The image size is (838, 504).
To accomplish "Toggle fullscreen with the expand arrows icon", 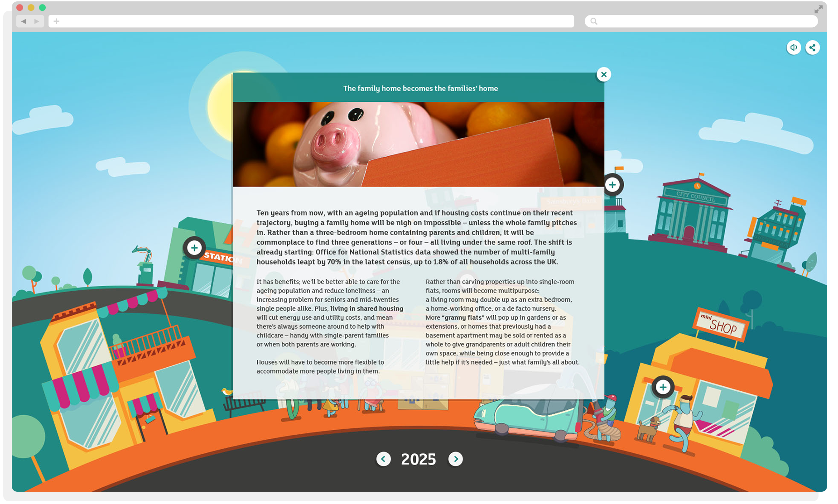I will pyautogui.click(x=819, y=9).
